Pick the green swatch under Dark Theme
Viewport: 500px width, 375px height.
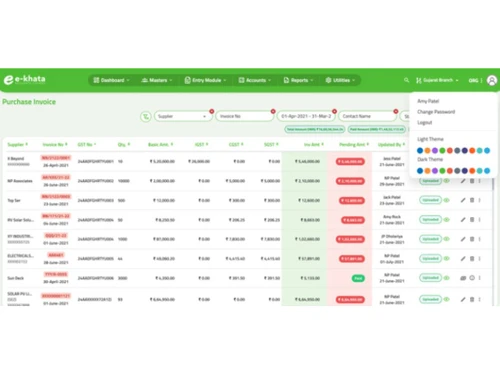[442, 171]
